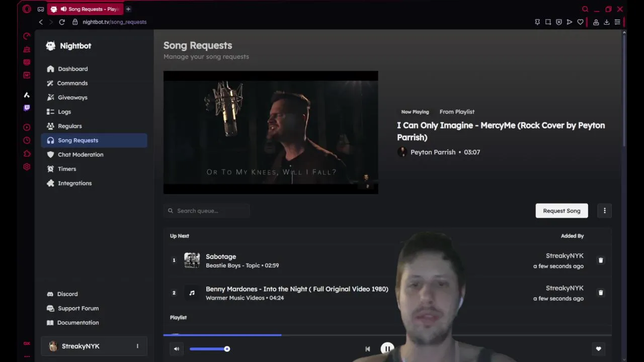Open the extensions cube icon in Opera sidebar
Screen dimensions: 644x362
click(x=27, y=154)
